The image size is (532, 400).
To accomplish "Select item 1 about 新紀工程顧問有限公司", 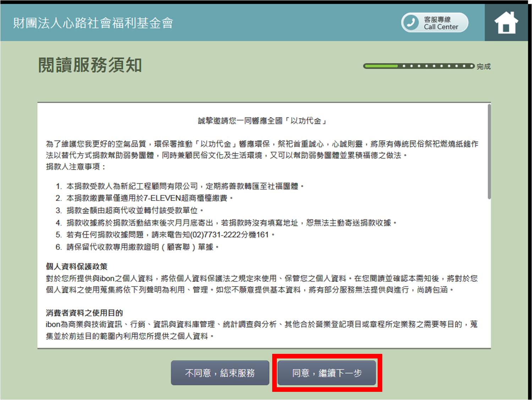I will [180, 186].
